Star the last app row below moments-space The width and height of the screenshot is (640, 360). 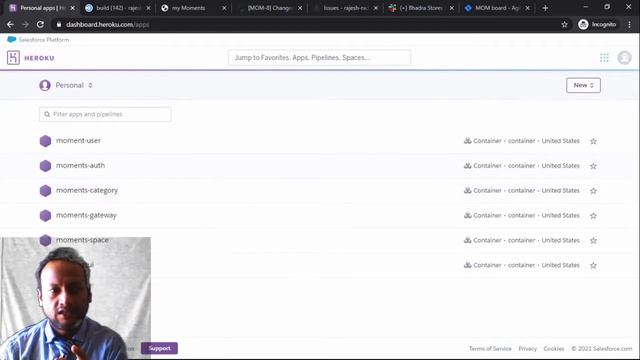point(593,266)
